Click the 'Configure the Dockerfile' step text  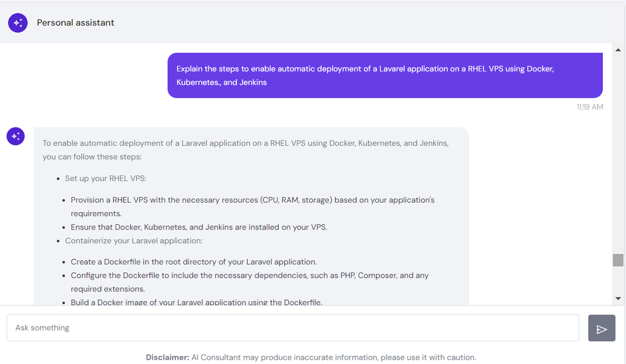(249, 282)
